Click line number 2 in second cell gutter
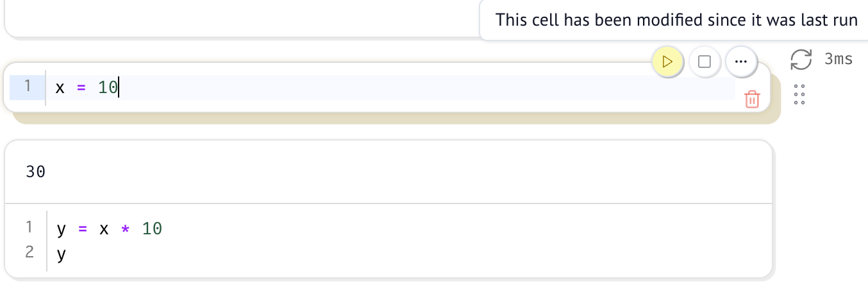The height and width of the screenshot is (303, 868). 29,252
